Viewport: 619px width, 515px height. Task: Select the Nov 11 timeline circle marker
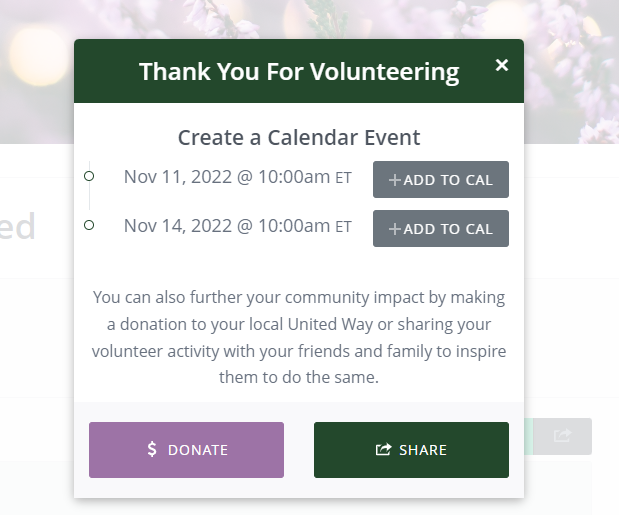89,176
